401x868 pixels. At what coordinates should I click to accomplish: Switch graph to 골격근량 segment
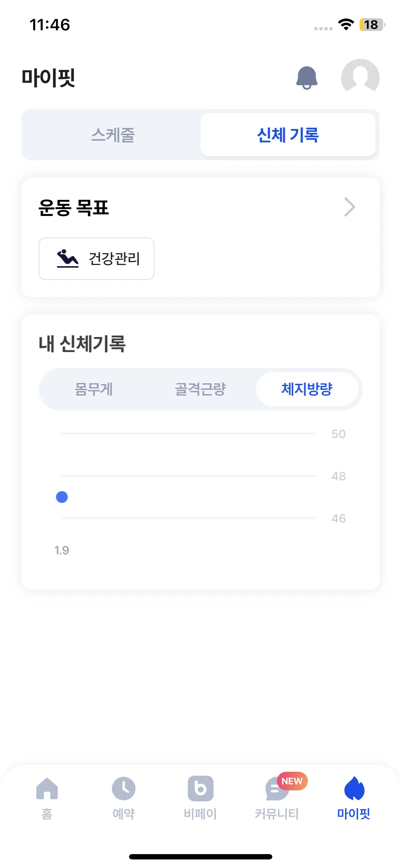pyautogui.click(x=200, y=389)
